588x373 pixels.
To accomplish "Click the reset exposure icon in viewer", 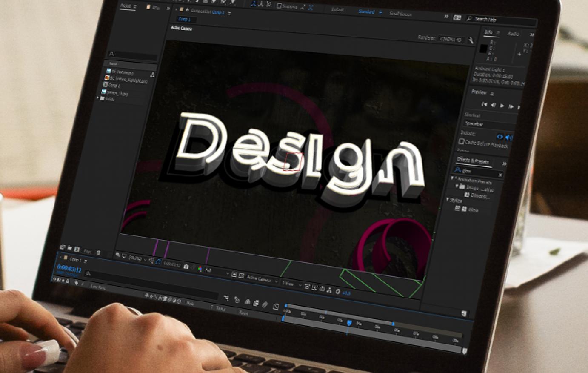I will click(x=338, y=291).
